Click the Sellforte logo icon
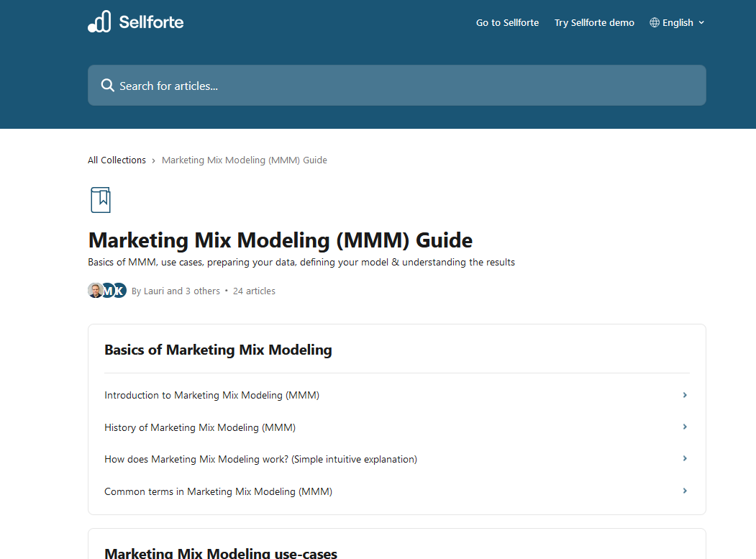 [99, 22]
